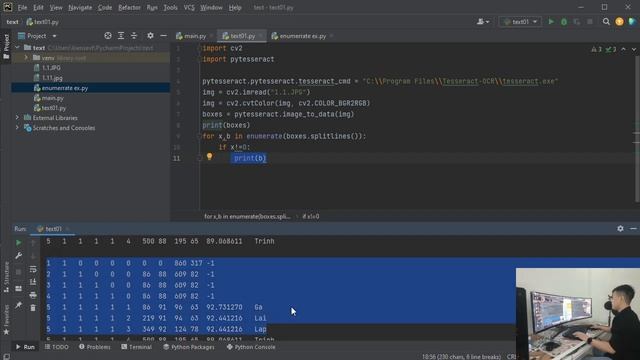
Task: Select 1.1.JPG in project tree
Action: coord(51,68)
